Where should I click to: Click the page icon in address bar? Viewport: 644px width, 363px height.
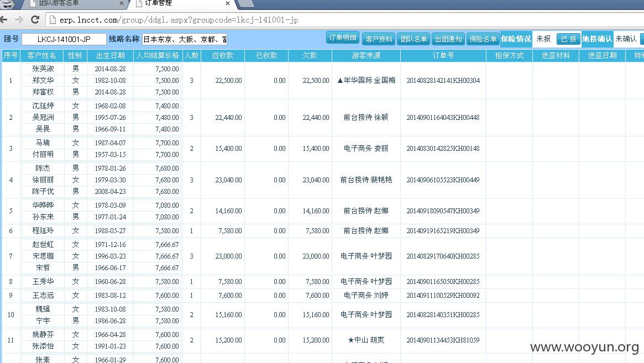pos(52,20)
